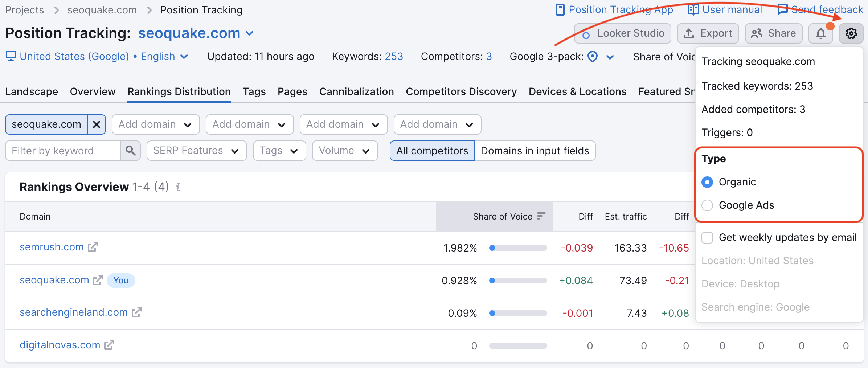This screenshot has width=868, height=368.
Task: Click the notifications bell icon
Action: pos(821,33)
